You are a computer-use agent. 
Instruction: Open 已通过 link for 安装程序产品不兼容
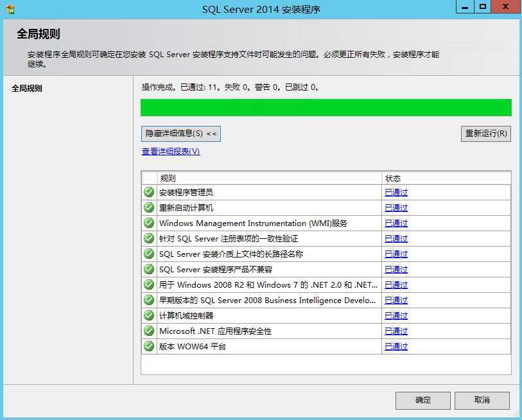[x=396, y=270]
